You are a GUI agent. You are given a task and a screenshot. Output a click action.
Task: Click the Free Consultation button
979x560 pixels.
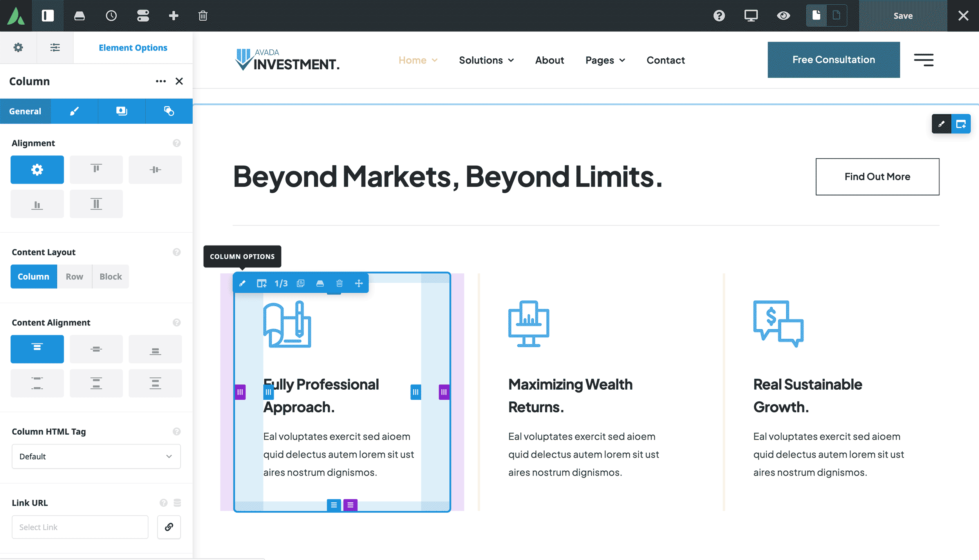coord(834,60)
